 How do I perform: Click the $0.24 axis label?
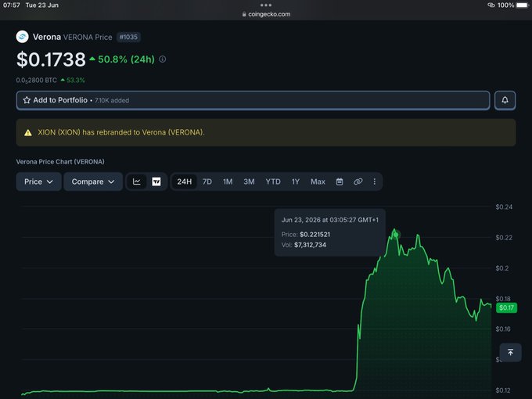(x=504, y=207)
